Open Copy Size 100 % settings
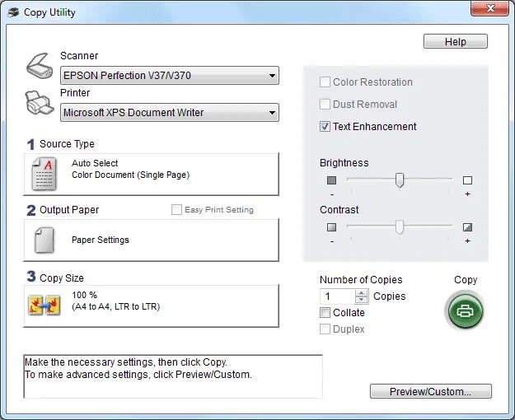 pos(151,306)
